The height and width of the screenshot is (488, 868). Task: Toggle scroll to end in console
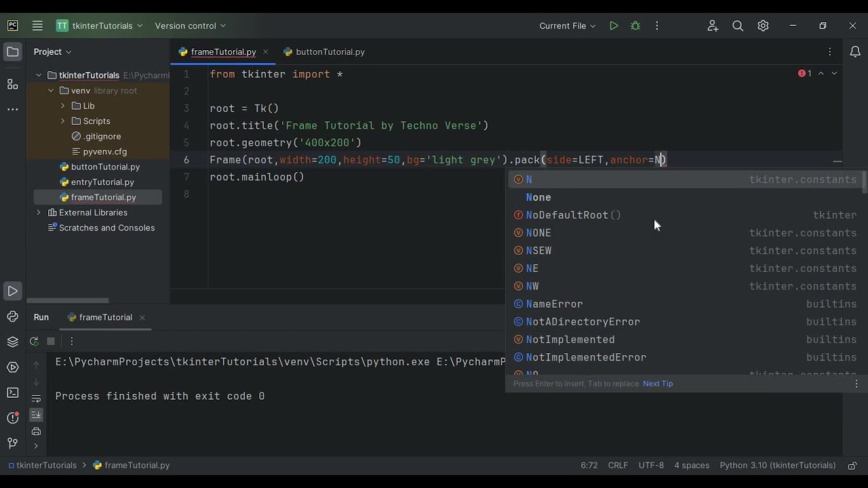(37, 415)
